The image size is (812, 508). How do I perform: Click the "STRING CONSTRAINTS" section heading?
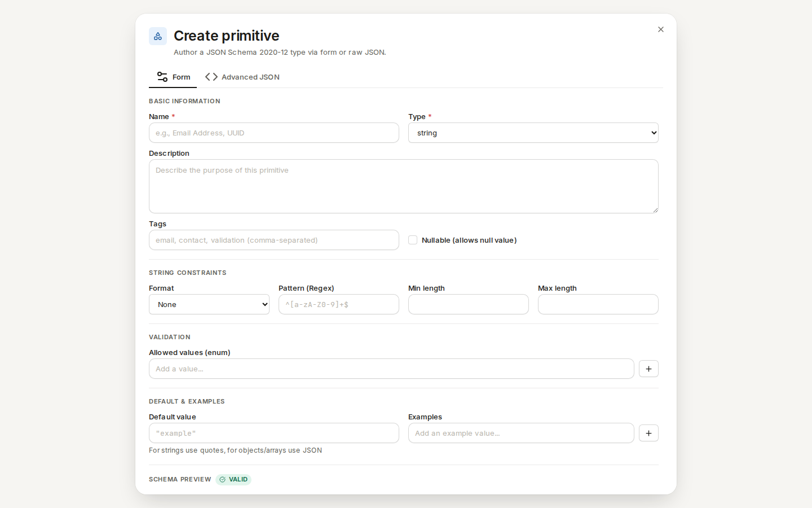click(x=188, y=273)
